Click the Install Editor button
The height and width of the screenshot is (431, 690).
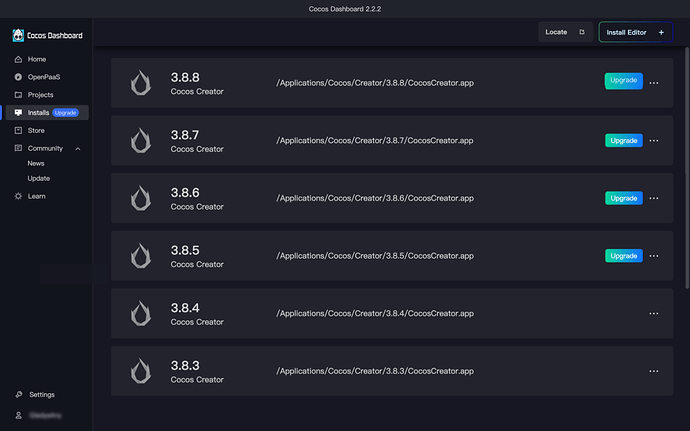[x=636, y=32]
